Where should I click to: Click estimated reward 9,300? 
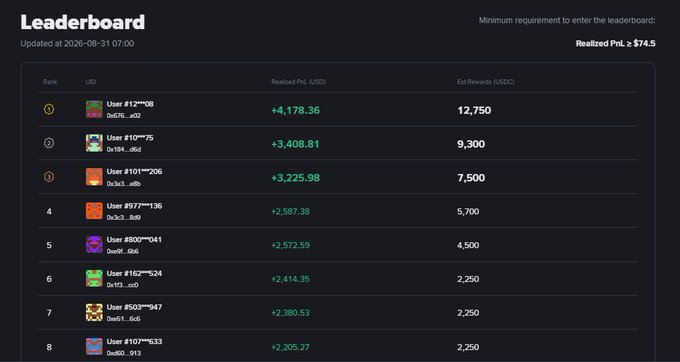(x=471, y=144)
